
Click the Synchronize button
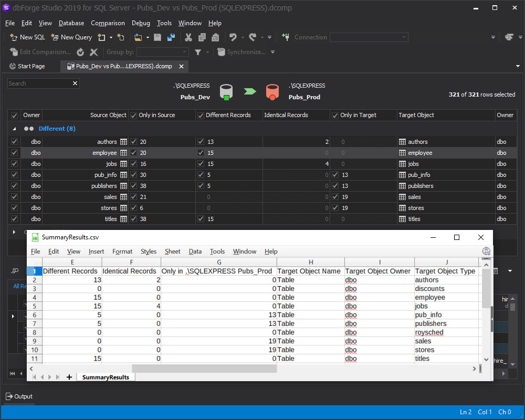point(241,52)
